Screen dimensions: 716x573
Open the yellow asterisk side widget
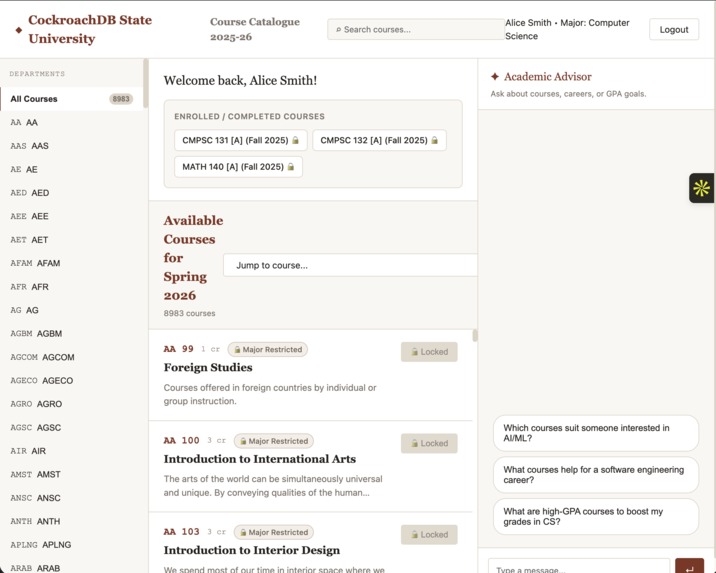point(701,188)
